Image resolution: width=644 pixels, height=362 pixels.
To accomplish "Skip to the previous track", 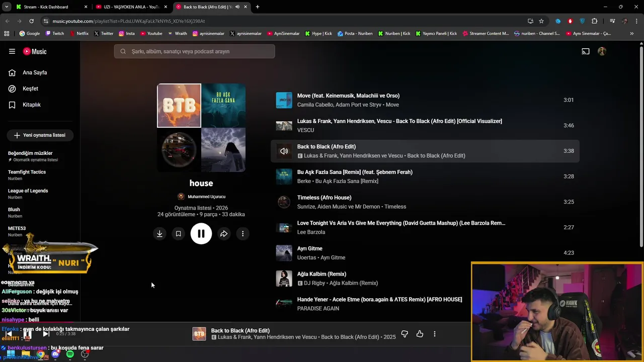I will [x=9, y=334].
